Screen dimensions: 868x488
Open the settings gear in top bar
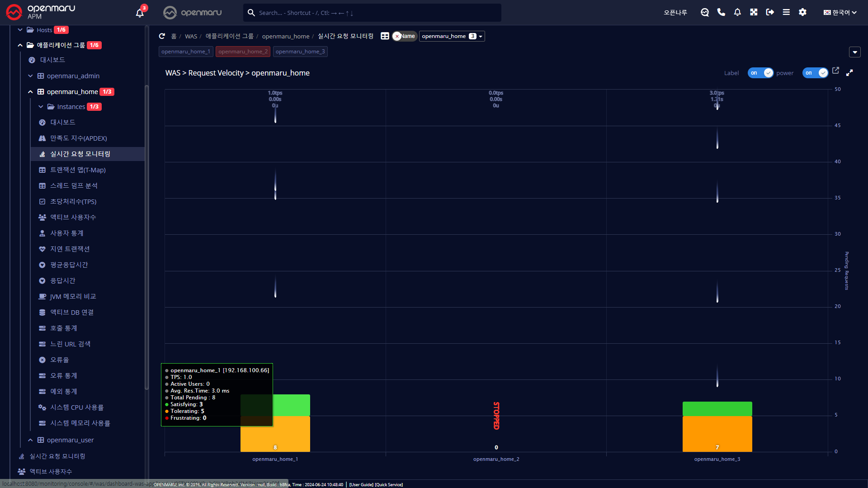pos(802,12)
